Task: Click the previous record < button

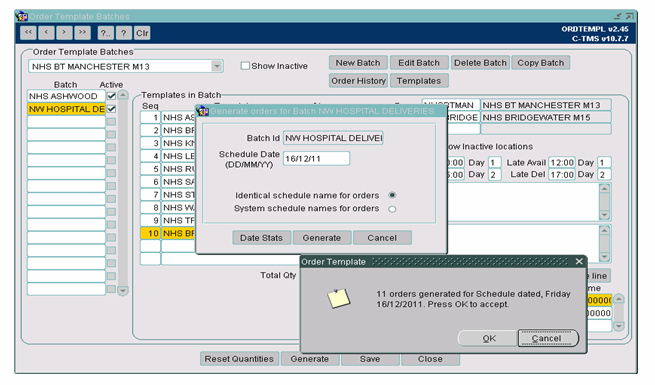Action: [46, 33]
